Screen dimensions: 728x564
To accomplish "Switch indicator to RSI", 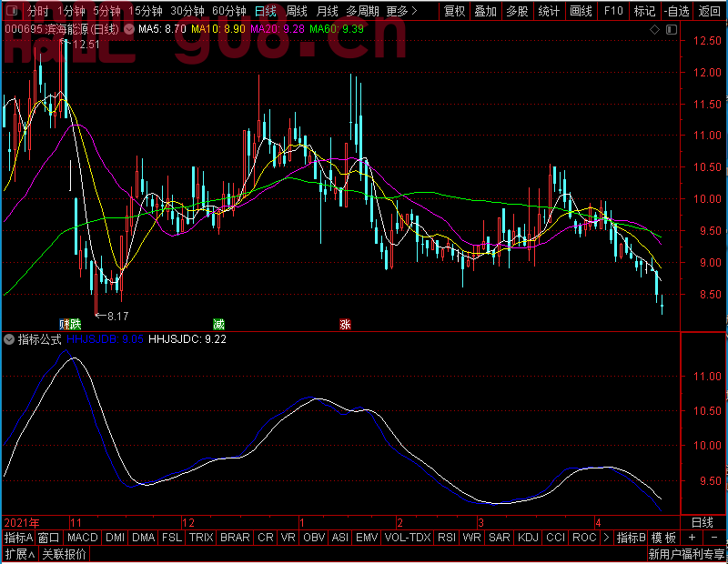I will [447, 538].
